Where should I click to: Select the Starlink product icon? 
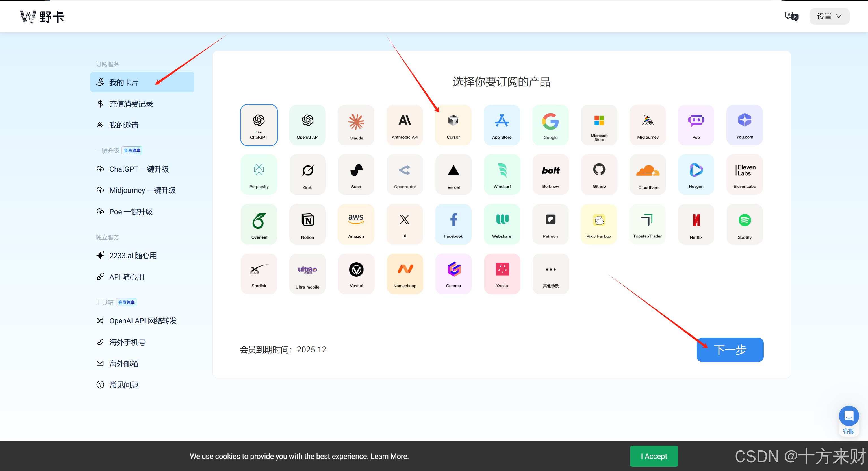coord(259,274)
